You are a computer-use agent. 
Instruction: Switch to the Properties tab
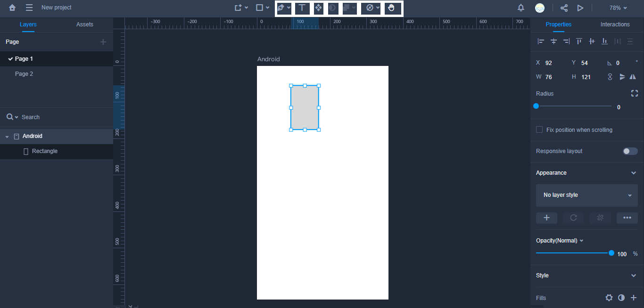click(x=559, y=24)
